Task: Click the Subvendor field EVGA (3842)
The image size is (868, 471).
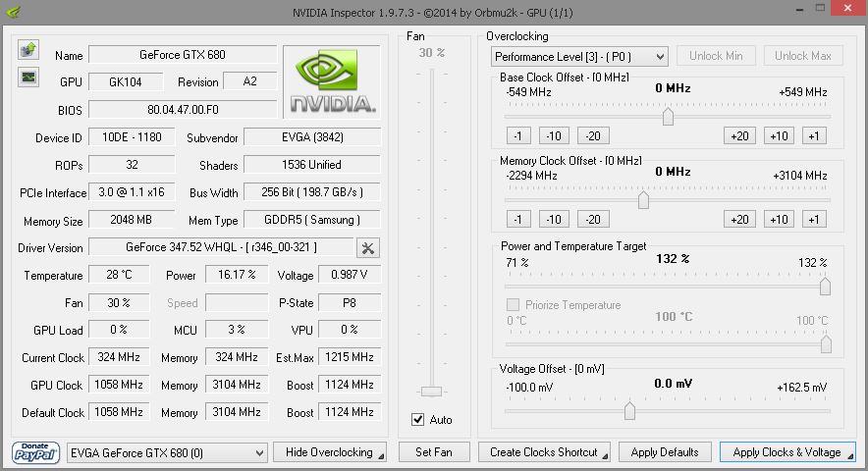Action: [312, 137]
